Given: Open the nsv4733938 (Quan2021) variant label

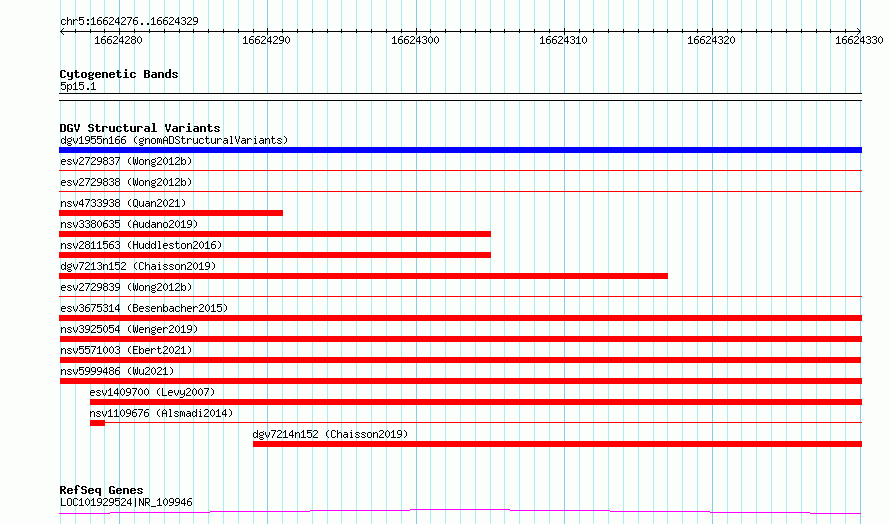Looking at the screenshot, I should pyautogui.click(x=123, y=203).
